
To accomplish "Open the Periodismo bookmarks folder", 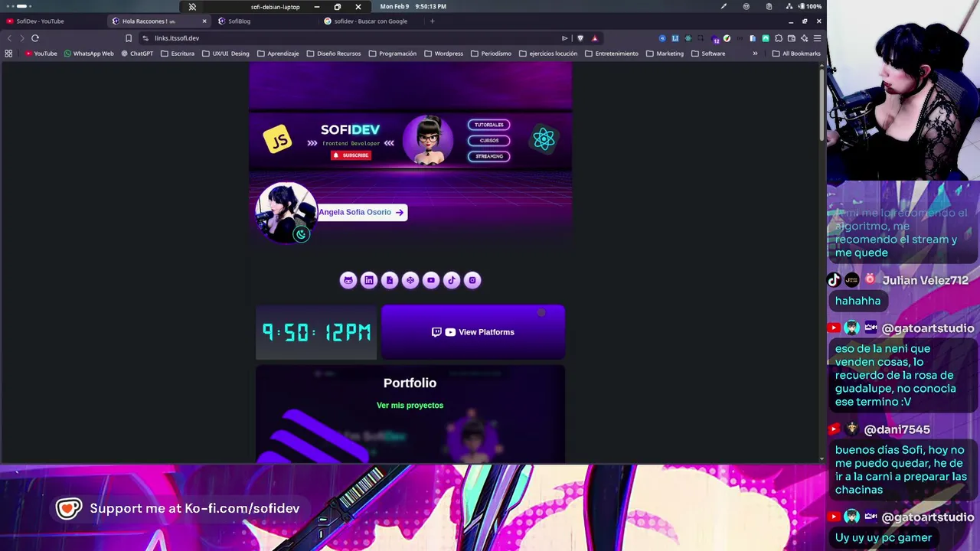I will pyautogui.click(x=491, y=54).
